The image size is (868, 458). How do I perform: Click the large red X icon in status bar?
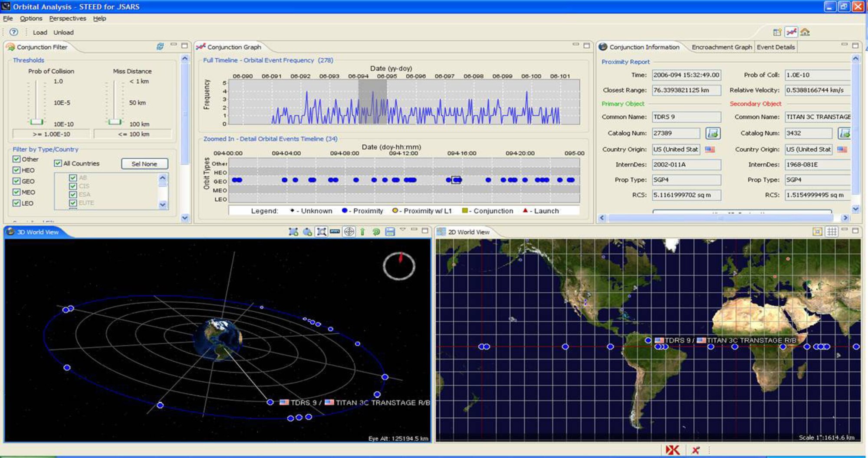tap(672, 450)
